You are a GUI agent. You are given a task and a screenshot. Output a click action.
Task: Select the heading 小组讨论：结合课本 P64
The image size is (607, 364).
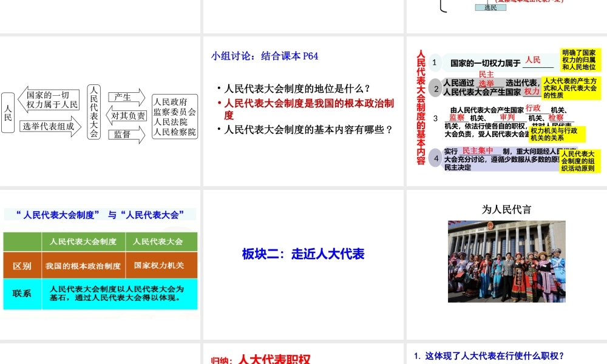click(265, 56)
